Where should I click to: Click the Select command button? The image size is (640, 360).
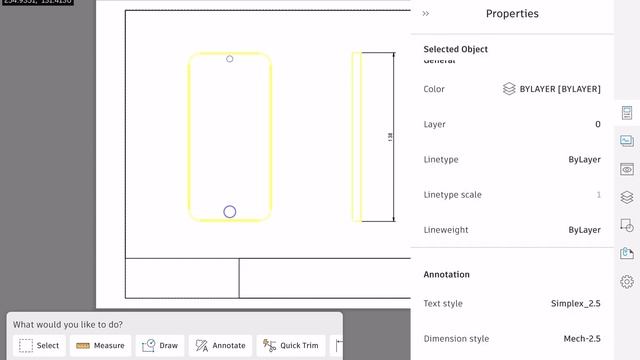(x=39, y=345)
